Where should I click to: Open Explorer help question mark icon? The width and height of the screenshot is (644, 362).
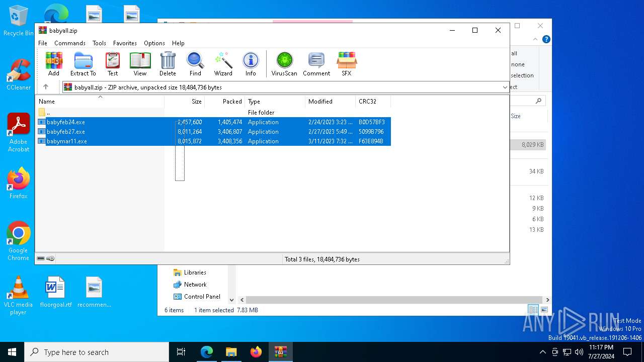coord(546,39)
